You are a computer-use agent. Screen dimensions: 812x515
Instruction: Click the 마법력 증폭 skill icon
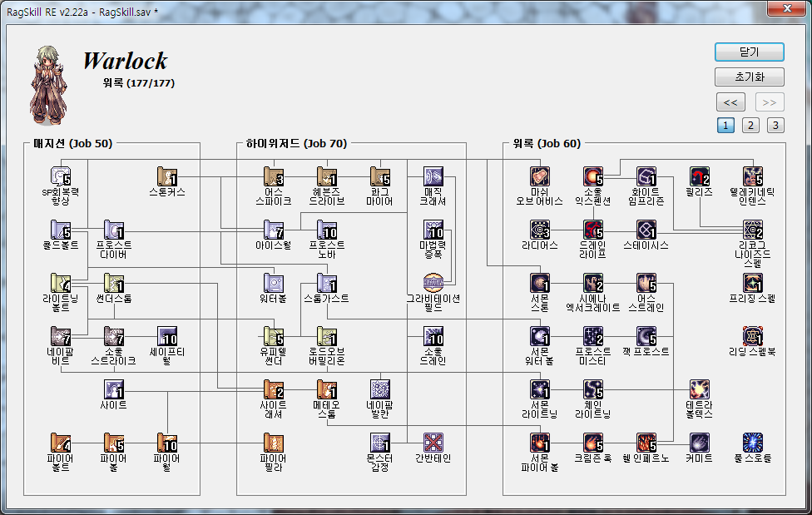click(433, 230)
